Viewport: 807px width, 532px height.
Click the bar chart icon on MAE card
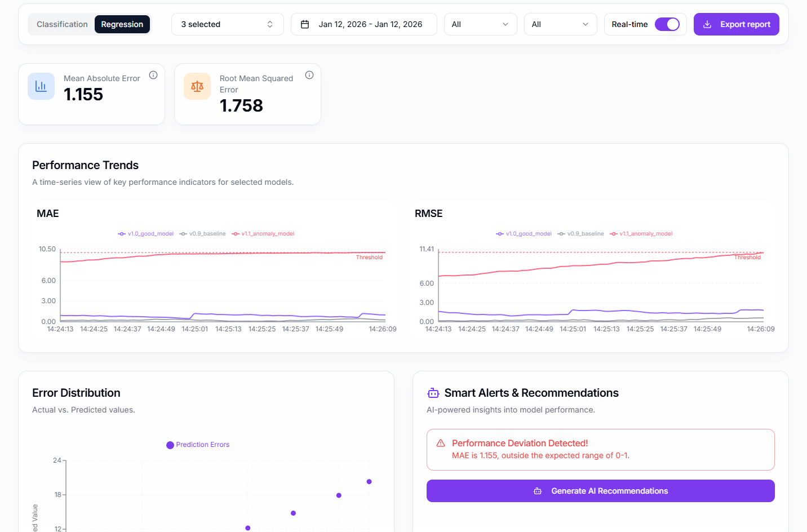[41, 86]
